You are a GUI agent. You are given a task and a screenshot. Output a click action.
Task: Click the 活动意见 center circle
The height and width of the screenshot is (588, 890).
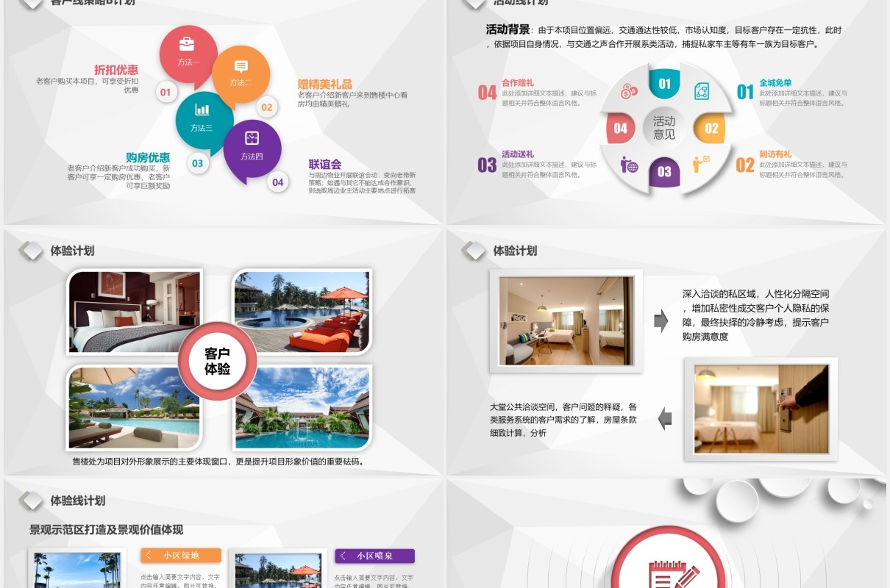click(x=664, y=128)
